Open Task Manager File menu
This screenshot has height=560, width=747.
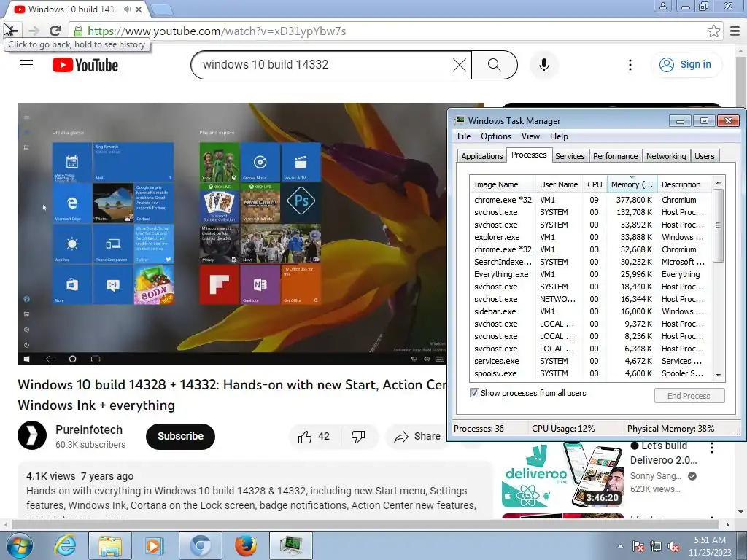pyautogui.click(x=464, y=136)
